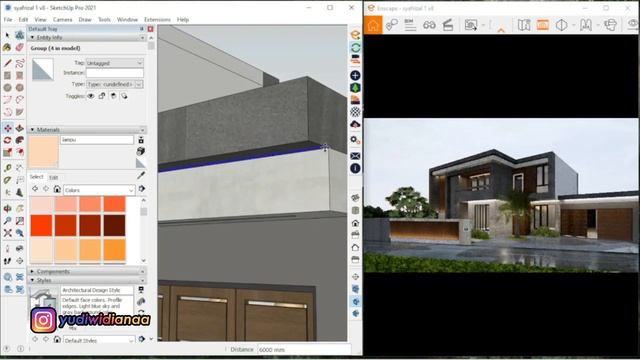Viewport: 640px width, 360px height.
Task: Toggle entity visibility eye icon
Action: click(91, 96)
